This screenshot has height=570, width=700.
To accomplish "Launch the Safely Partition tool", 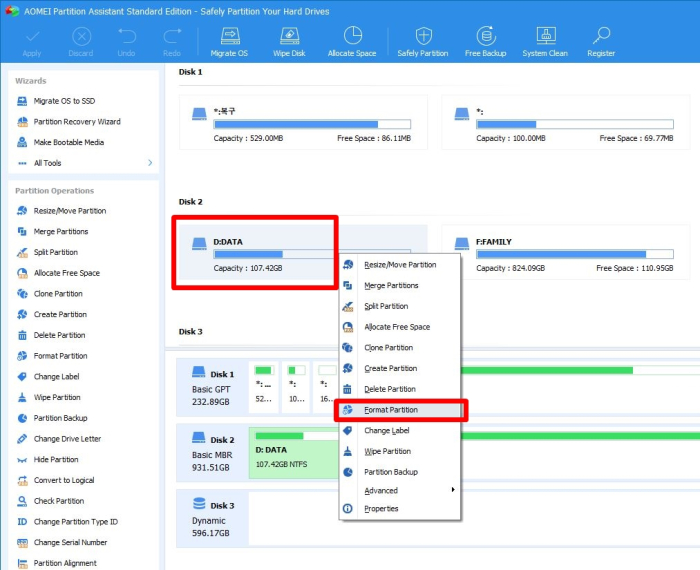I will 423,42.
